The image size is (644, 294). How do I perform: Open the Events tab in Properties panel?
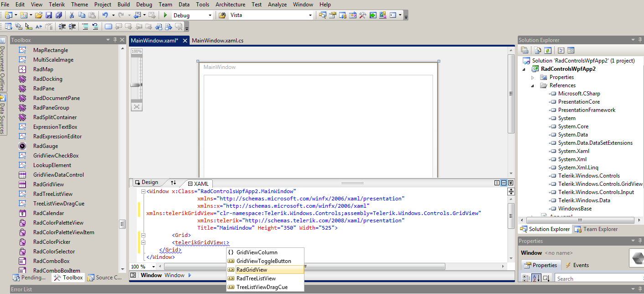[577, 265]
